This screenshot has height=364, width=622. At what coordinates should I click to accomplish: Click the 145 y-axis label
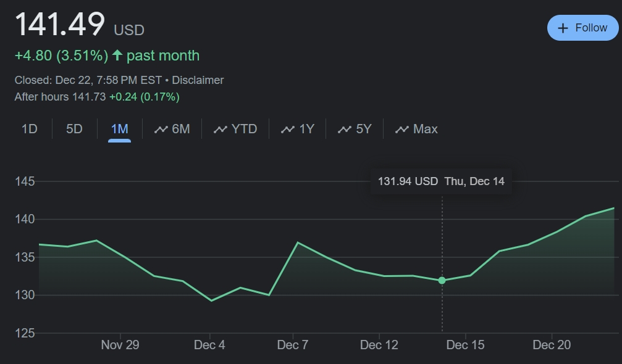(x=25, y=181)
